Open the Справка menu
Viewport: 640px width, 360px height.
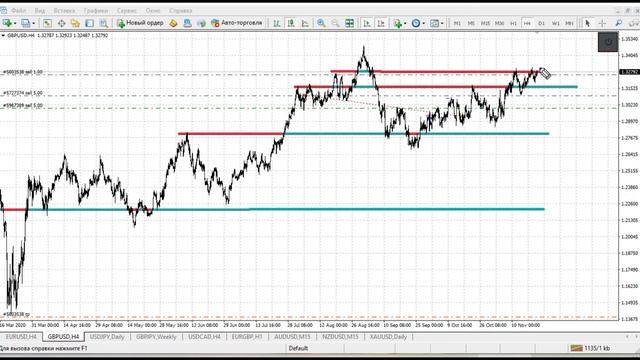[181, 11]
